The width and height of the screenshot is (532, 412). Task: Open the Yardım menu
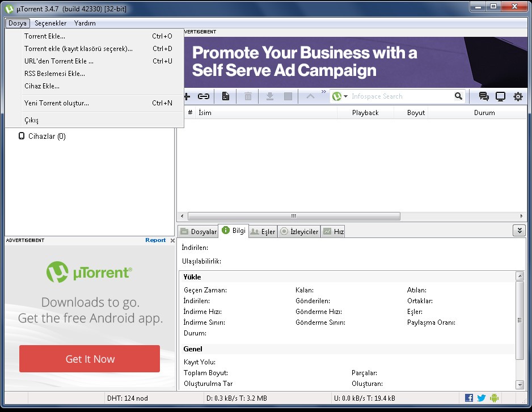pyautogui.click(x=85, y=23)
